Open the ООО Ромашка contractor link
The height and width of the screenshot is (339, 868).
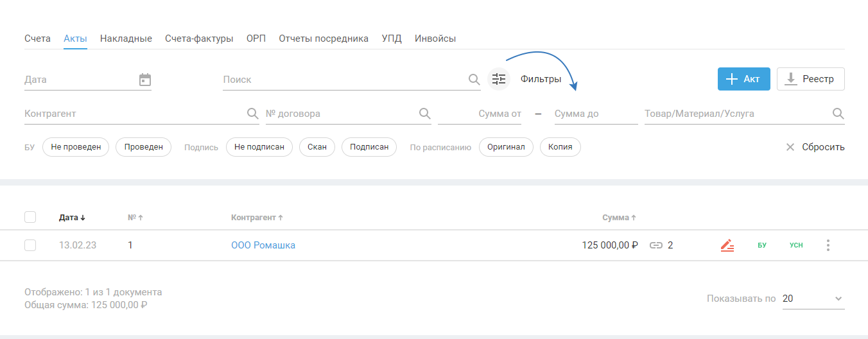(x=263, y=245)
